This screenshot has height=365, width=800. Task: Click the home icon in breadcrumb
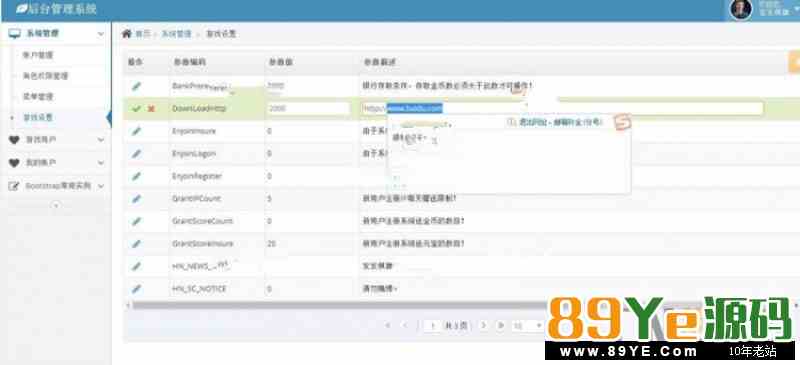coord(127,34)
